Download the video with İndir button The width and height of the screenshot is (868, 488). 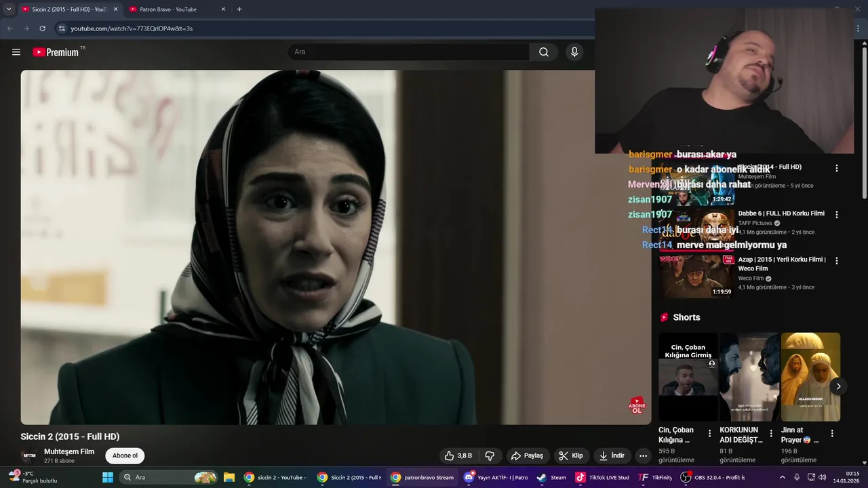pyautogui.click(x=611, y=456)
